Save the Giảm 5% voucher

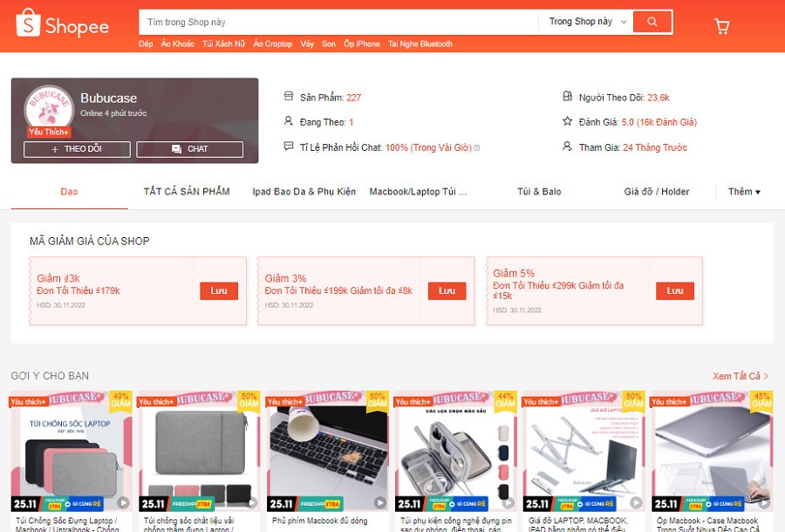675,290
